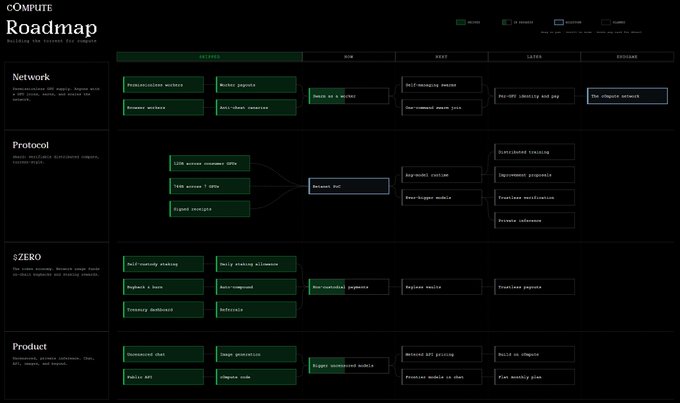
Task: Click the Roadmap page title
Action: tap(51, 27)
